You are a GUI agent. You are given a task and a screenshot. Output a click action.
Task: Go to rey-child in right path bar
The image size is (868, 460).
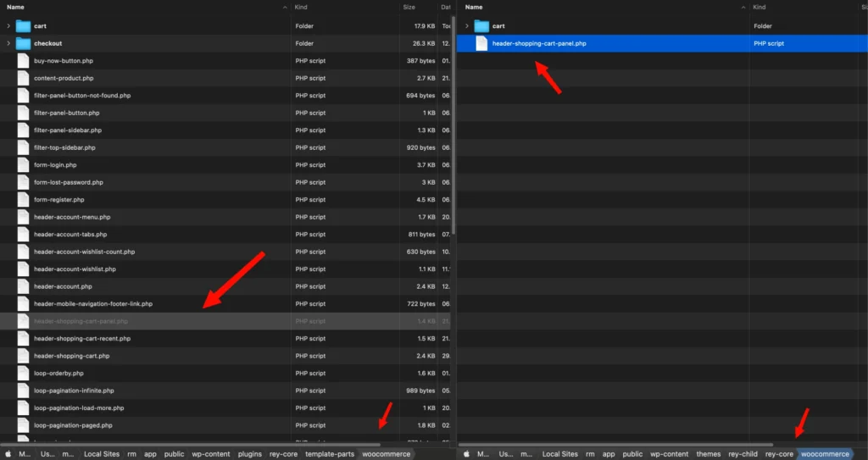click(x=743, y=454)
